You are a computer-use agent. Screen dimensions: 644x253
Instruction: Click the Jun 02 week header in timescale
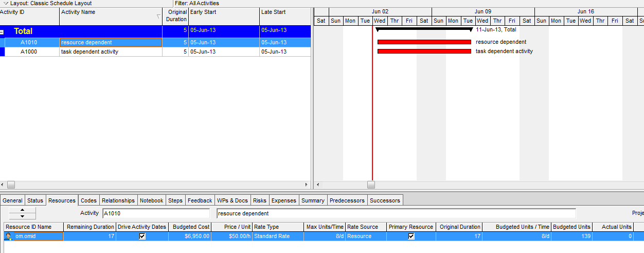click(380, 11)
